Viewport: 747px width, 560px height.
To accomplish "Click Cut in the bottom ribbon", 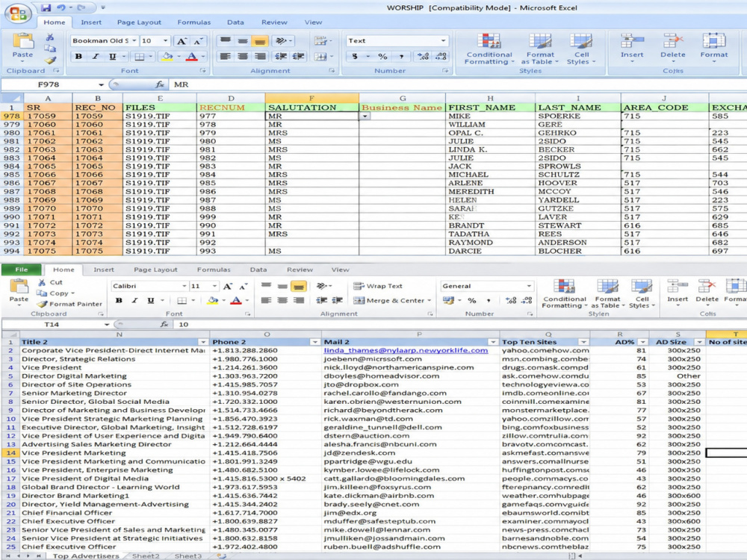I will coord(51,282).
